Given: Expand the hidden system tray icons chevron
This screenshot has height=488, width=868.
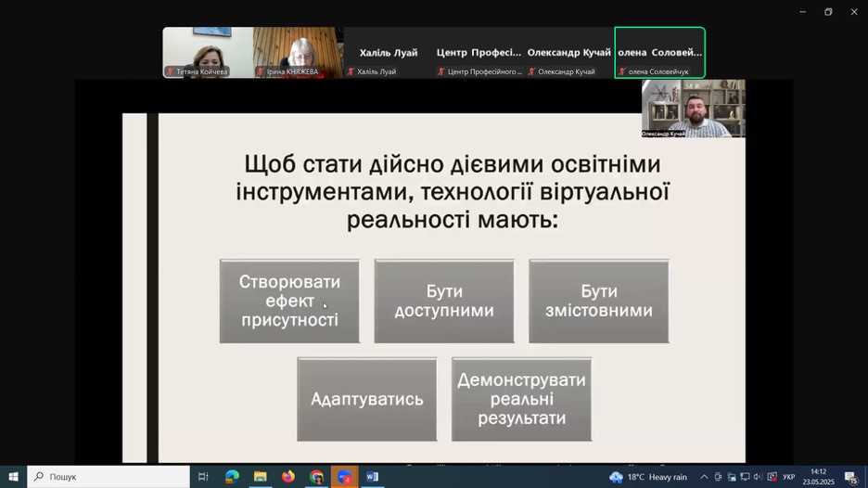Looking at the screenshot, I should point(704,477).
